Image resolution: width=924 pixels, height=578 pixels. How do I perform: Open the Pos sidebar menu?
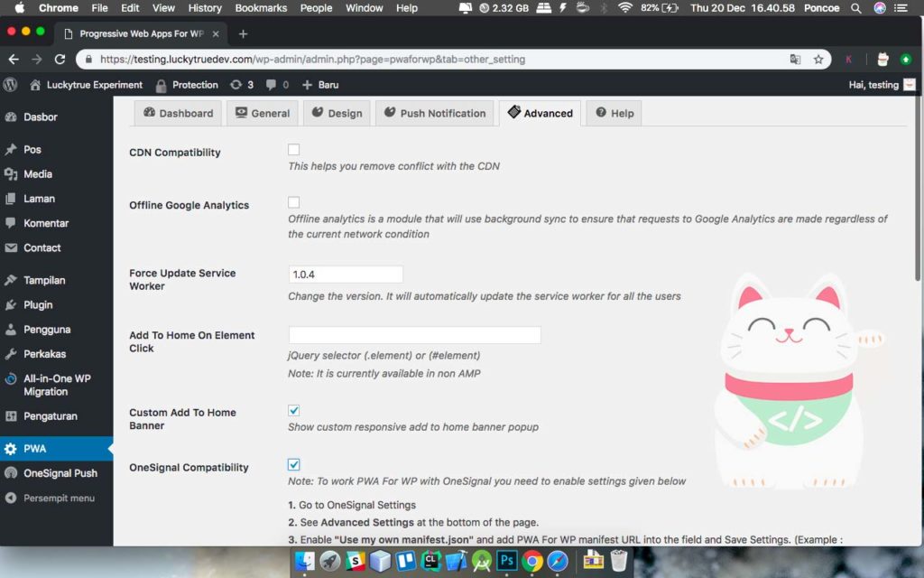coord(57,149)
